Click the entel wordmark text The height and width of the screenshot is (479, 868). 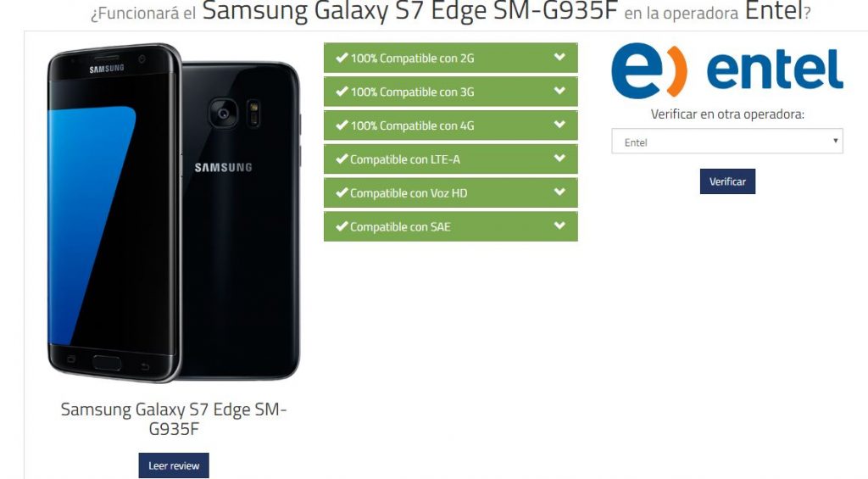(x=775, y=70)
